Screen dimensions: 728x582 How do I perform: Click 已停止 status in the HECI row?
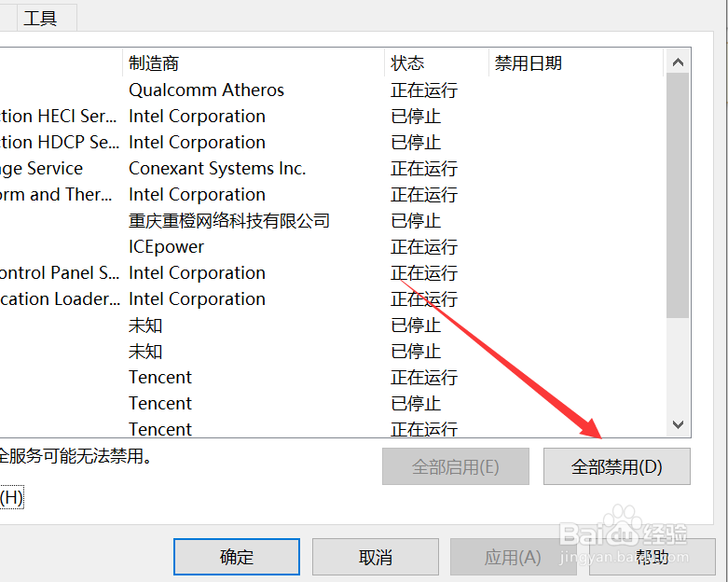(416, 117)
